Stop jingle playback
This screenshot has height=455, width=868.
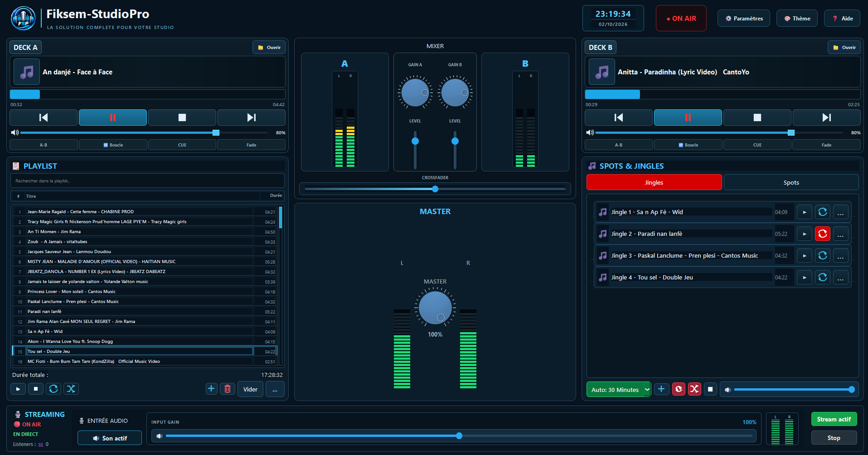pos(710,389)
